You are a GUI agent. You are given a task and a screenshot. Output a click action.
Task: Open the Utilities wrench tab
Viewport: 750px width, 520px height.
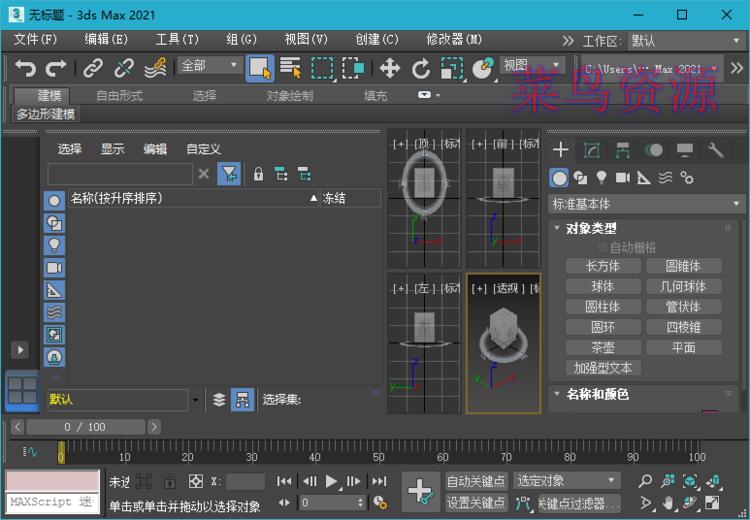pos(716,151)
